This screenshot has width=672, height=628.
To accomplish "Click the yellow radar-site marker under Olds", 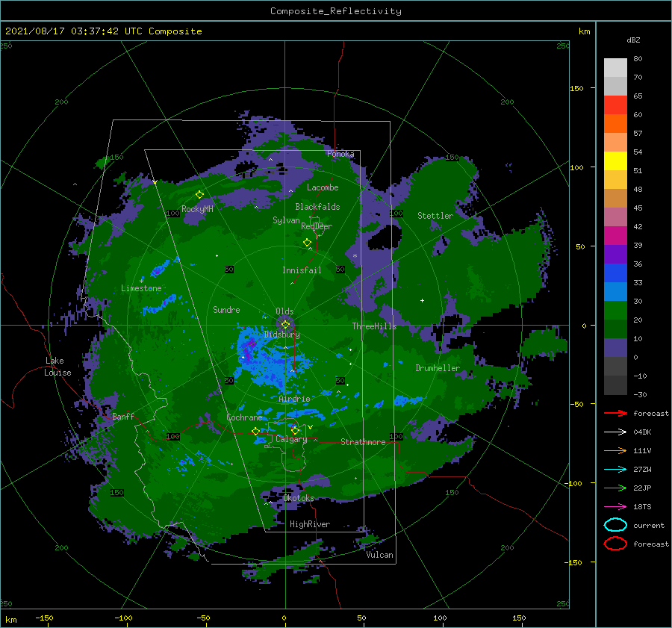I will [285, 325].
